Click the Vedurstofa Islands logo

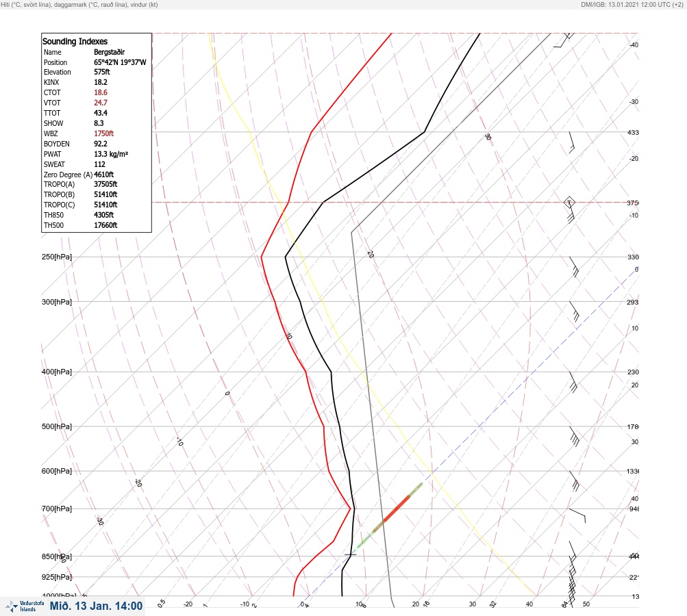pyautogui.click(x=25, y=606)
